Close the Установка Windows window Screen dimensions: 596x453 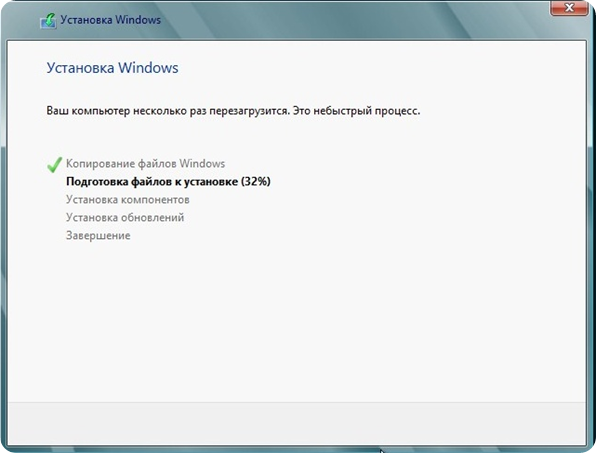[569, 8]
